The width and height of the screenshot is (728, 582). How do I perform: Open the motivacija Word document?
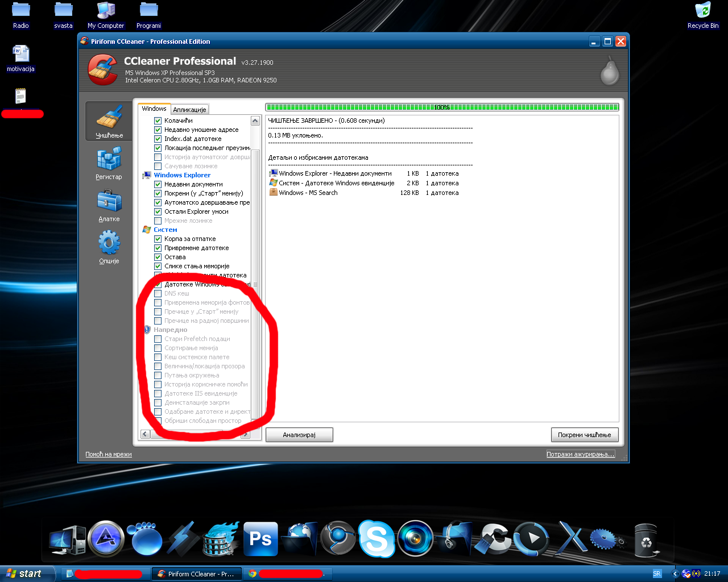21,59
